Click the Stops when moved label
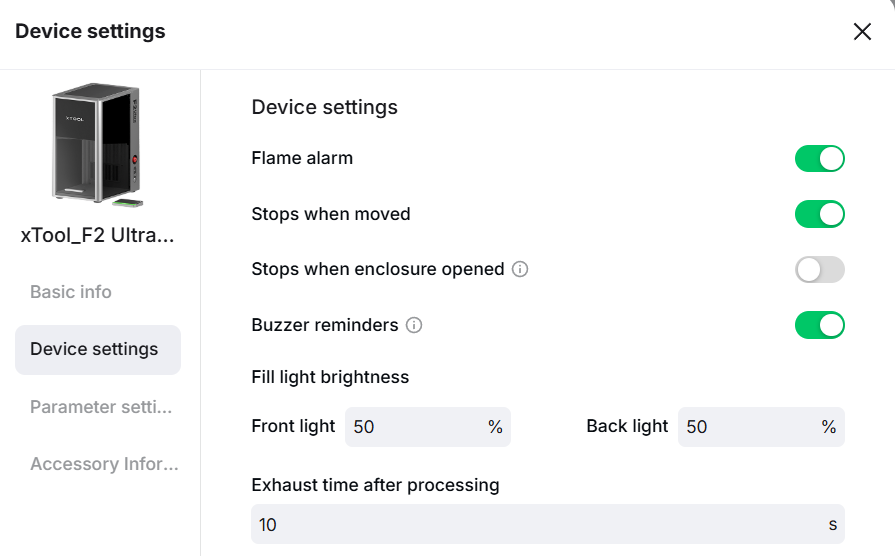 pyautogui.click(x=331, y=214)
